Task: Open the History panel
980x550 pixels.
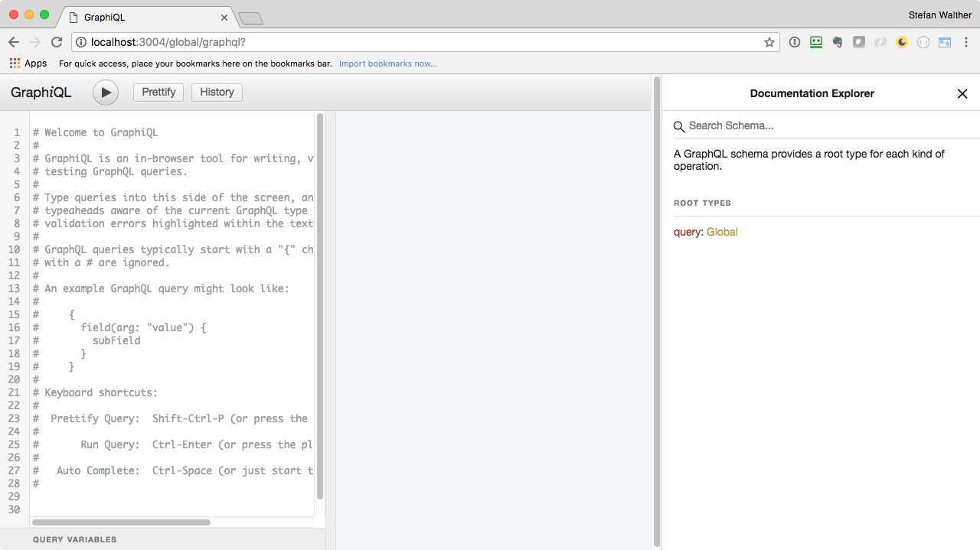Action: point(217,93)
